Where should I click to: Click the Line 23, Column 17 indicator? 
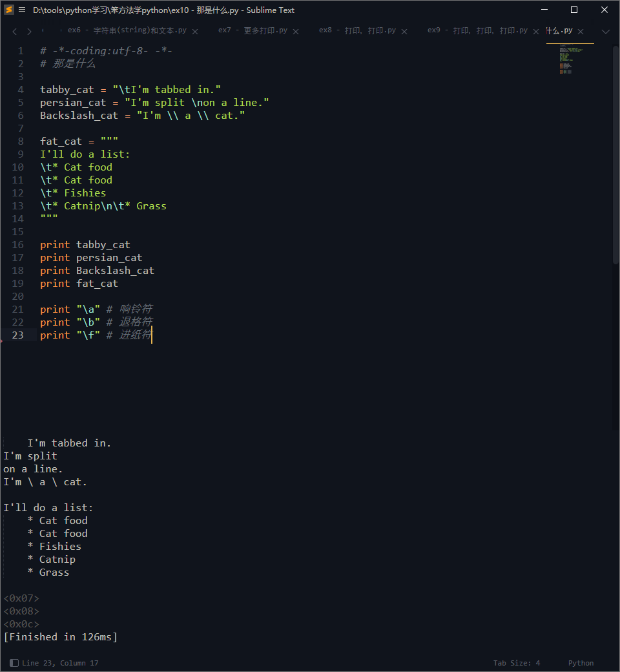[x=60, y=663]
